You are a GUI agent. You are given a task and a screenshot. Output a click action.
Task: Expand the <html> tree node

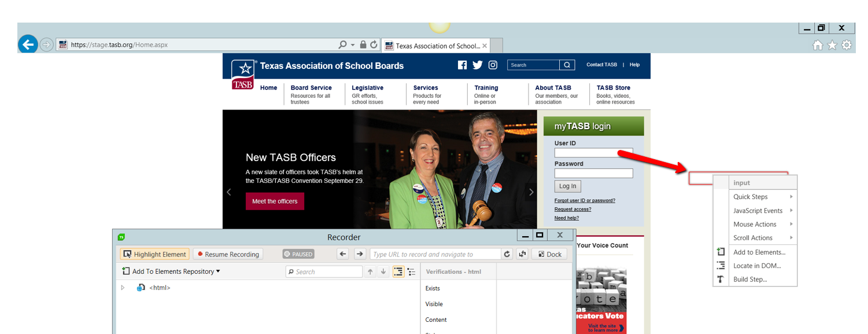pos(122,288)
